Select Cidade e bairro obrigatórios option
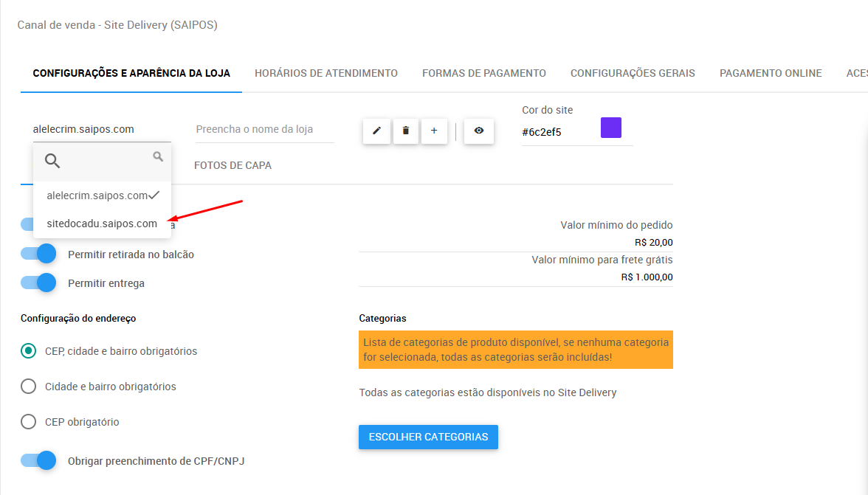Screen dimensions: 868x495 coord(29,386)
